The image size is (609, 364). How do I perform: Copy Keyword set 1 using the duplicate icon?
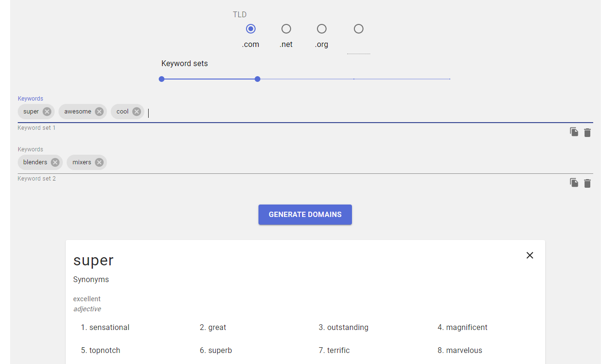[574, 132]
